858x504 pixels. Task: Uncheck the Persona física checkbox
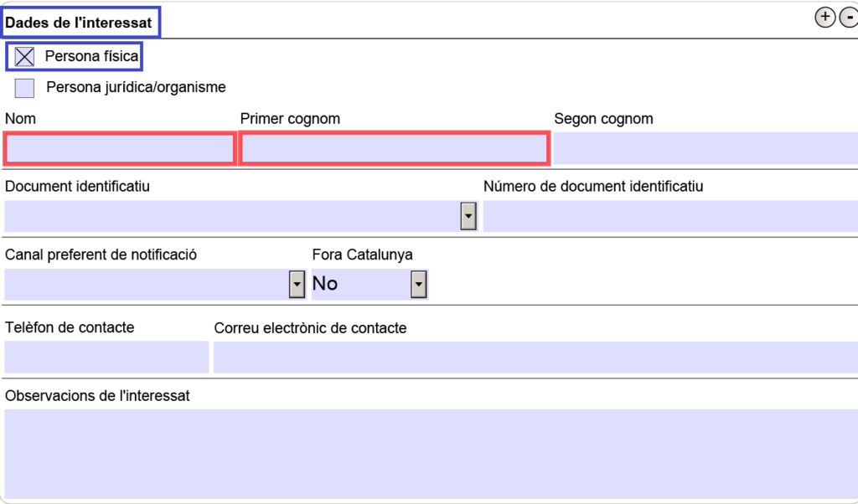click(24, 57)
